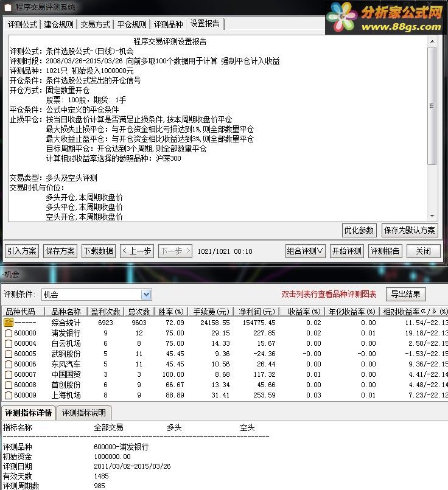This screenshot has width=448, height=490.
Task: Click the 关闭 button
Action: click(x=424, y=251)
